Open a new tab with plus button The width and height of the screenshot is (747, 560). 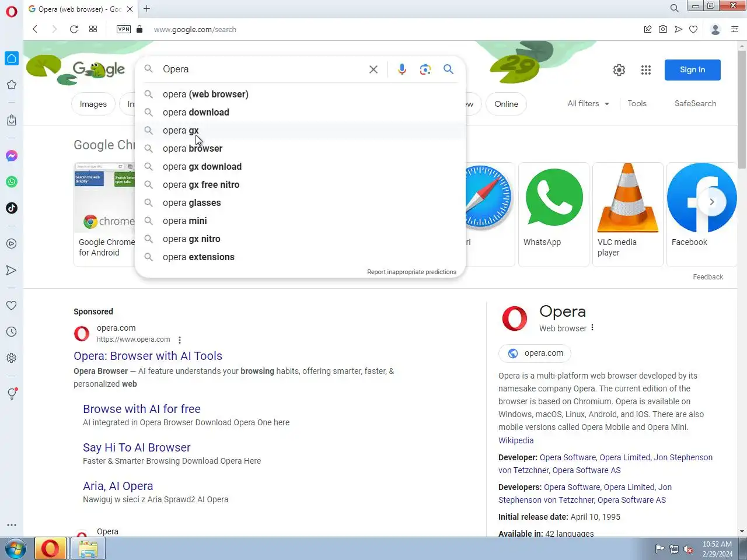click(146, 8)
